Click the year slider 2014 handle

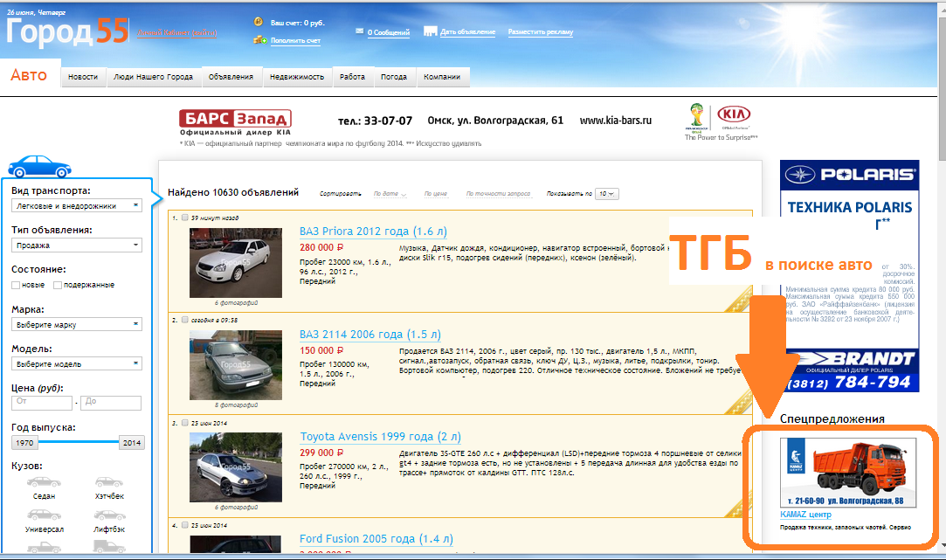[x=132, y=442]
